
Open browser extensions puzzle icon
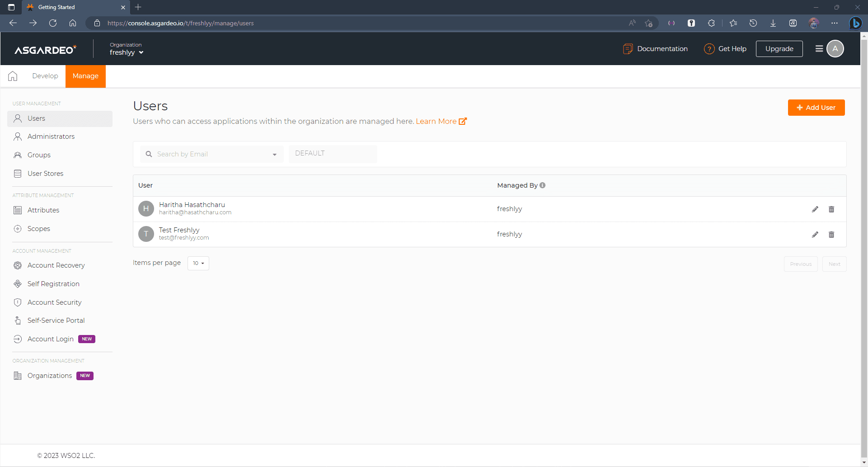click(711, 23)
